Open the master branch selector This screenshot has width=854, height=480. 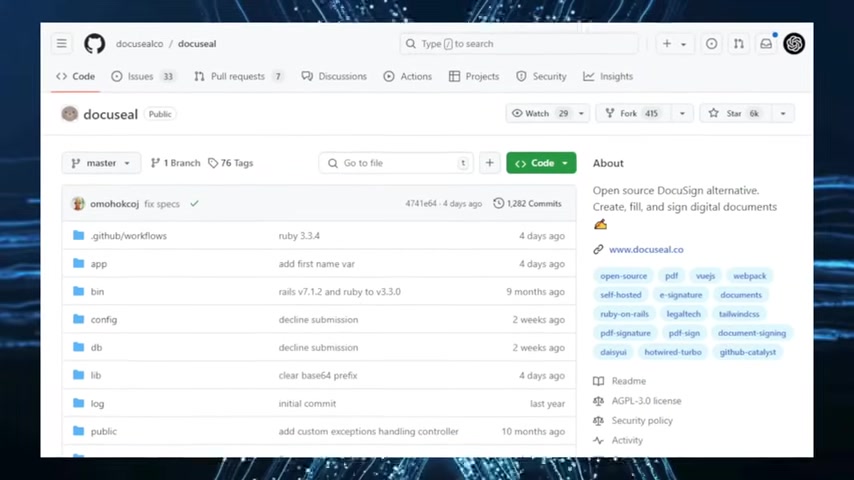[x=101, y=163]
